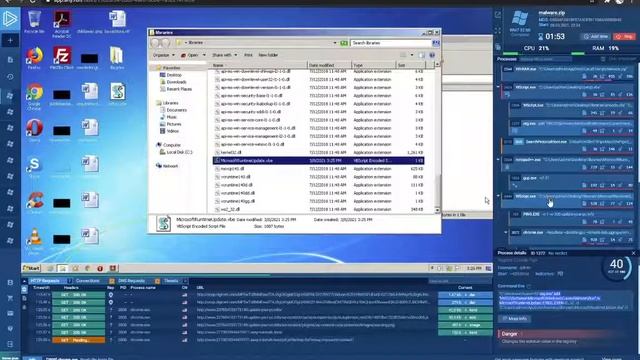Click the address bar refresh/go button
The height and width of the screenshot is (360, 640).
(x=344, y=43)
